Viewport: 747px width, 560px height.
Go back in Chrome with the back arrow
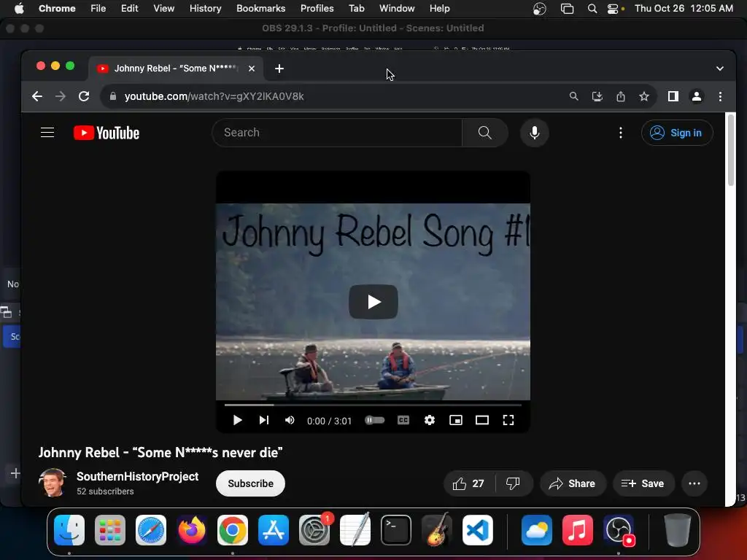(37, 96)
